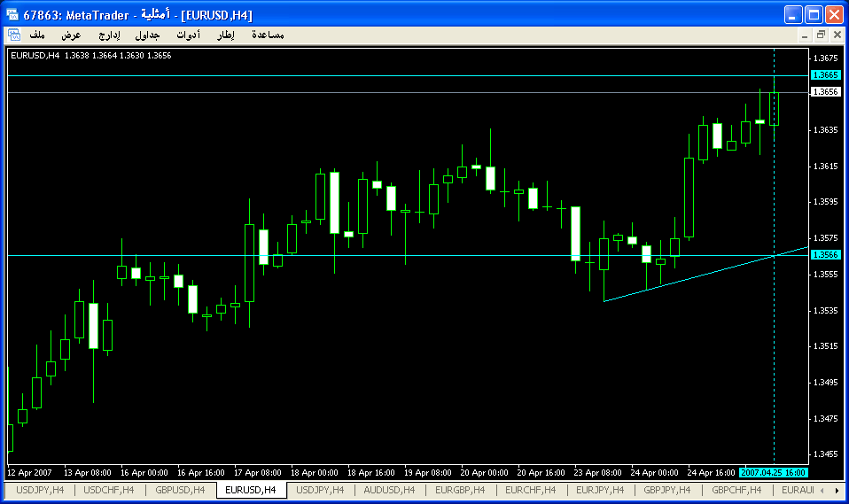849x504 pixels.
Task: Click the 1.3515 price scale value
Action: (x=826, y=346)
